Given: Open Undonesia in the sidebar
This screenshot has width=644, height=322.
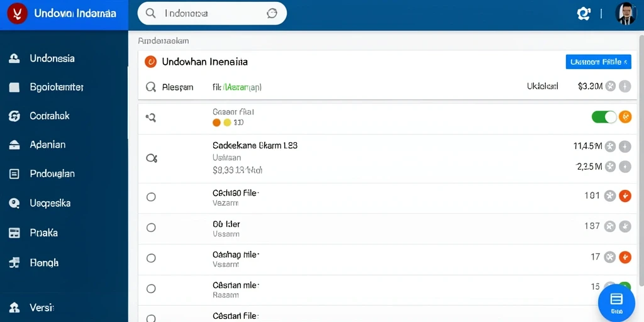Looking at the screenshot, I should coord(52,58).
